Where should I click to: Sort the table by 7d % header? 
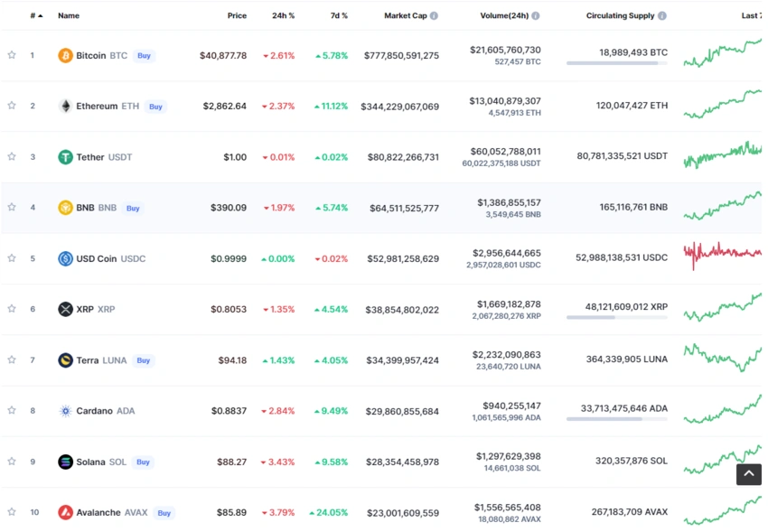coord(338,16)
